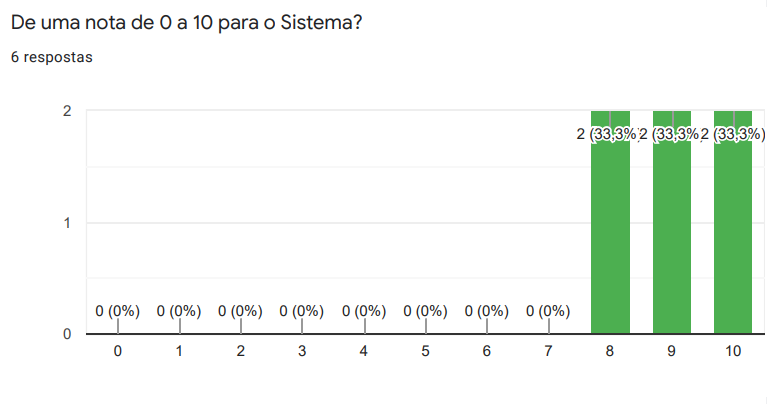Click the x-axis label 1
Image resolution: width=767 pixels, height=404 pixels.
tap(179, 351)
